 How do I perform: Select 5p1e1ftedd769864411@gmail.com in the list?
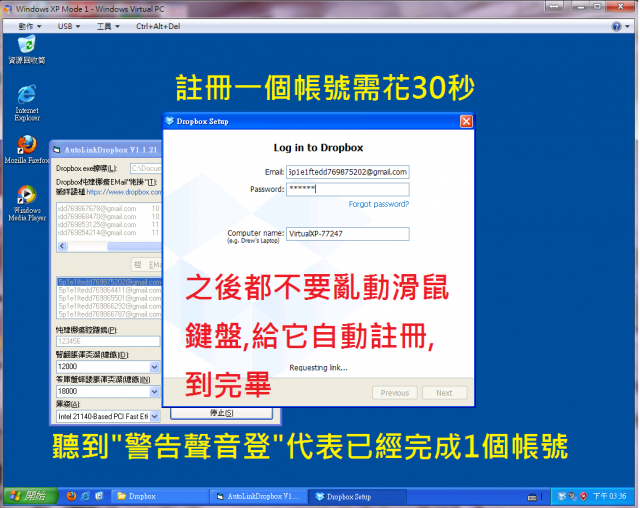point(109,290)
